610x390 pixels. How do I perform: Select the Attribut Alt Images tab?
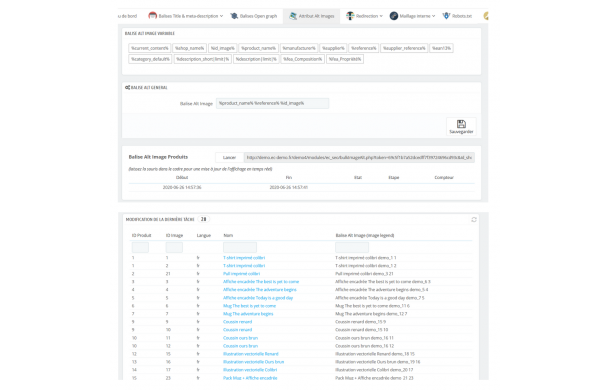[312, 16]
